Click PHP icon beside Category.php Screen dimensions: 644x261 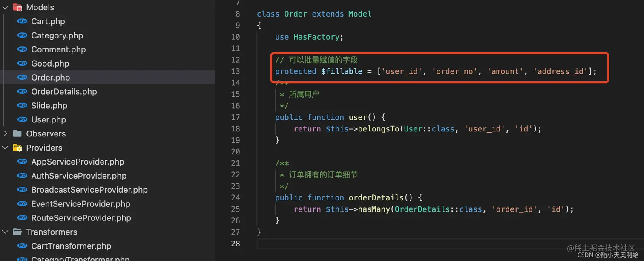click(x=22, y=35)
